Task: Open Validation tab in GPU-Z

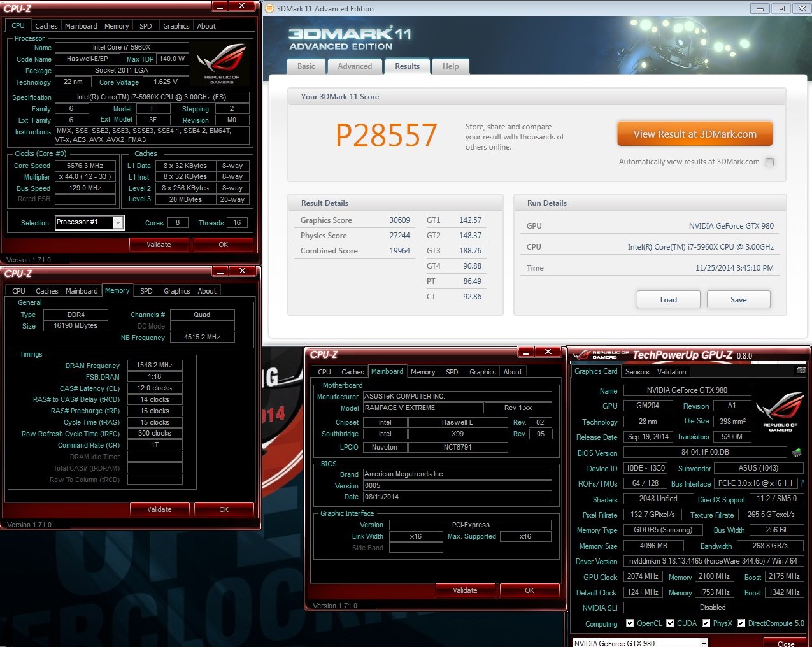Action: click(x=672, y=372)
